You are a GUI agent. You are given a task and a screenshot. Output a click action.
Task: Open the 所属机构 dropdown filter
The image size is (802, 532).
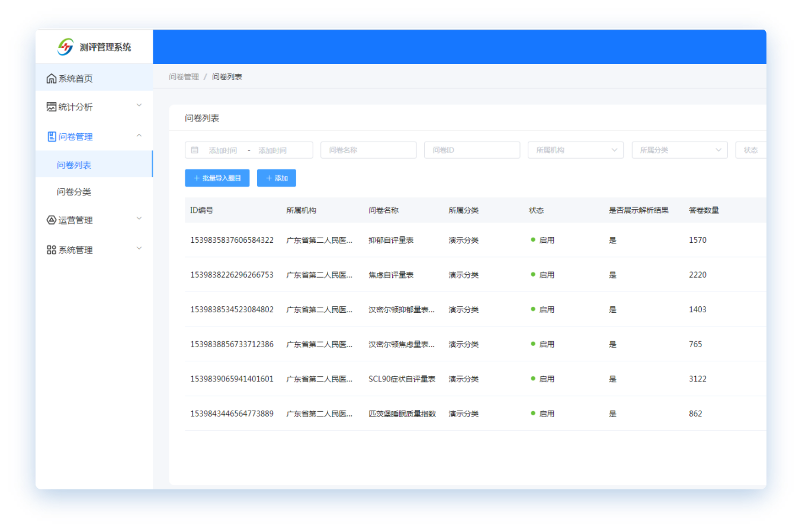(x=575, y=150)
